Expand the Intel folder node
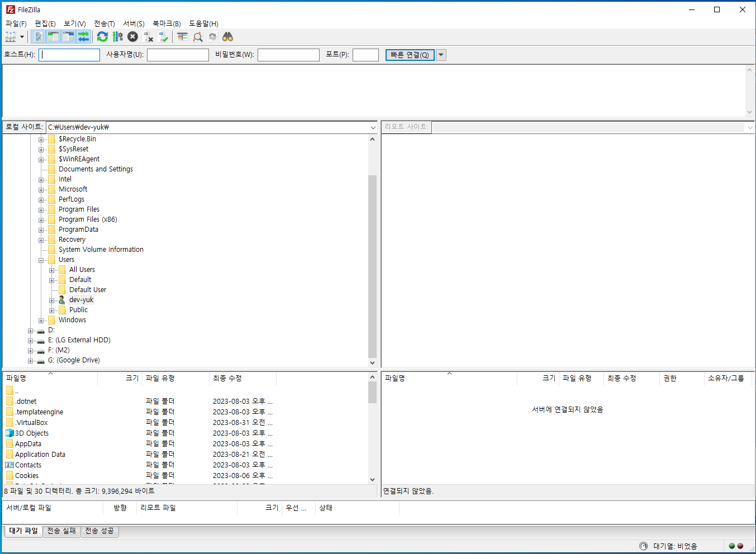Viewport: 756px width, 554px height. (41, 180)
